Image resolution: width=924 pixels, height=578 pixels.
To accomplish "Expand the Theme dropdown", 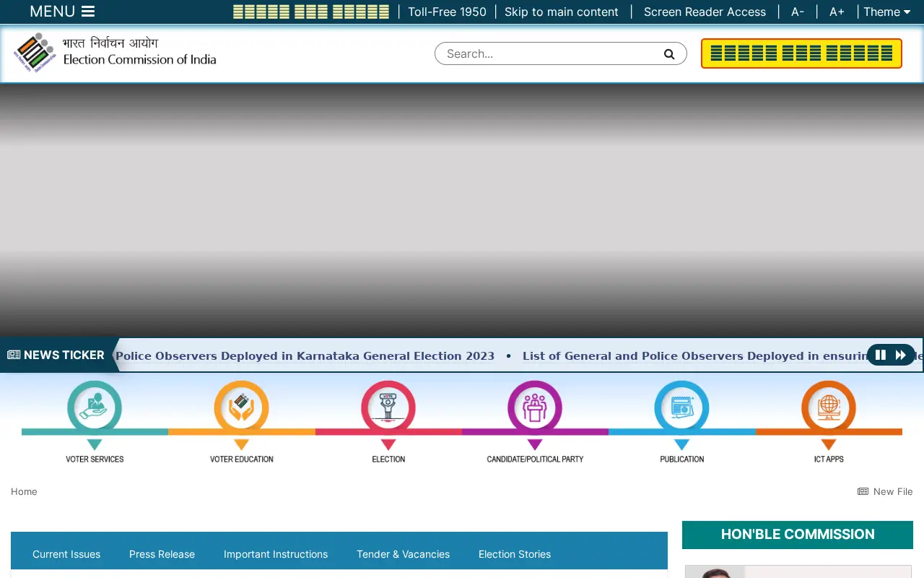I will pyautogui.click(x=887, y=12).
